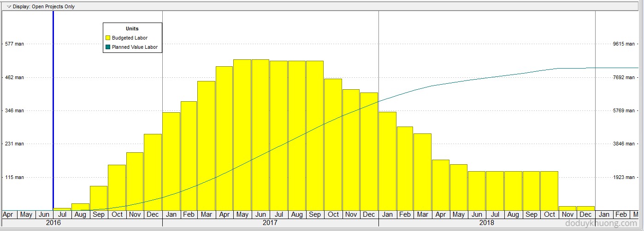Select the 2017 year label in timescale

point(270,223)
